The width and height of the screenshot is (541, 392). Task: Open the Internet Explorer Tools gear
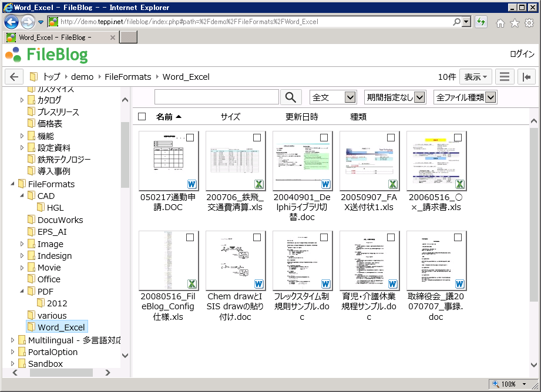click(x=529, y=23)
